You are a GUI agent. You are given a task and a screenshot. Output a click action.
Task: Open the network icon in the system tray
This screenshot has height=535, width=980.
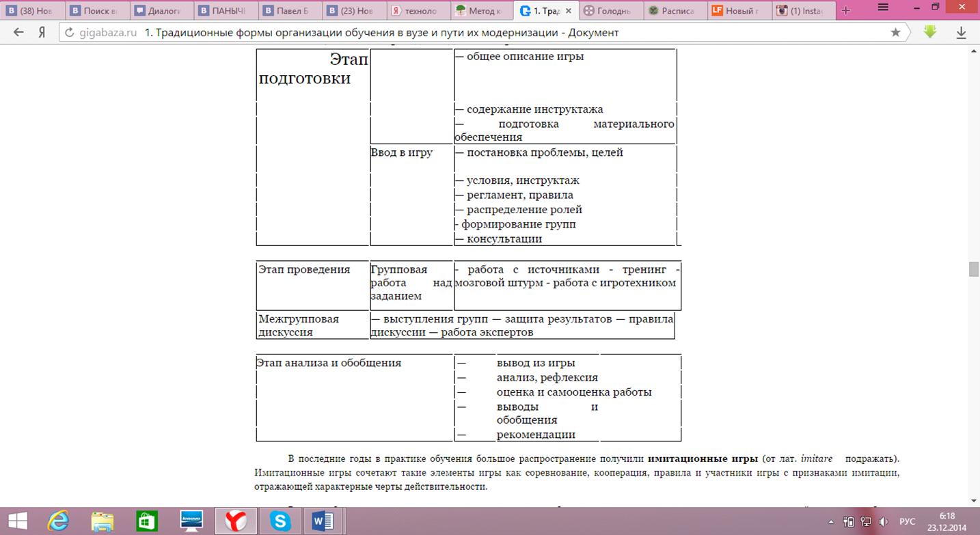(x=865, y=521)
